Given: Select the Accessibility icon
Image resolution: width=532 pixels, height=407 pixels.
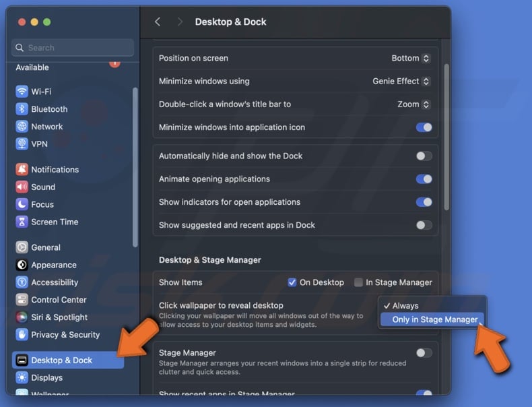Looking at the screenshot, I should 22,282.
